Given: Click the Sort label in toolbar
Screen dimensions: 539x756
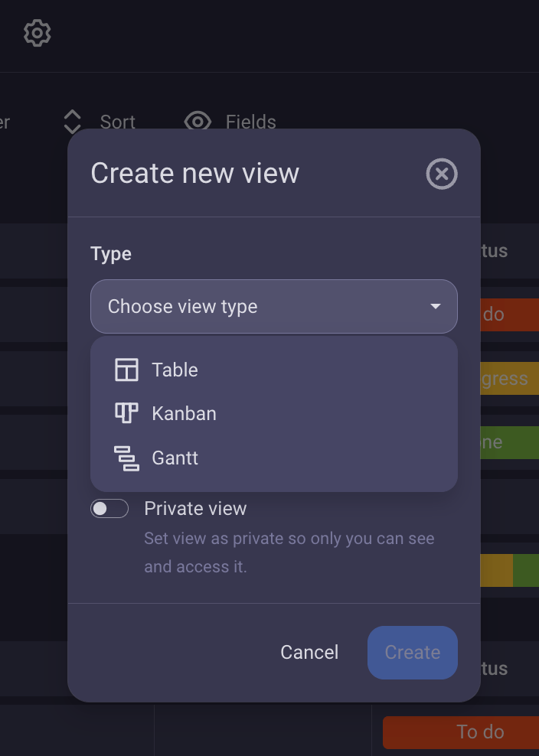Looking at the screenshot, I should (x=117, y=122).
